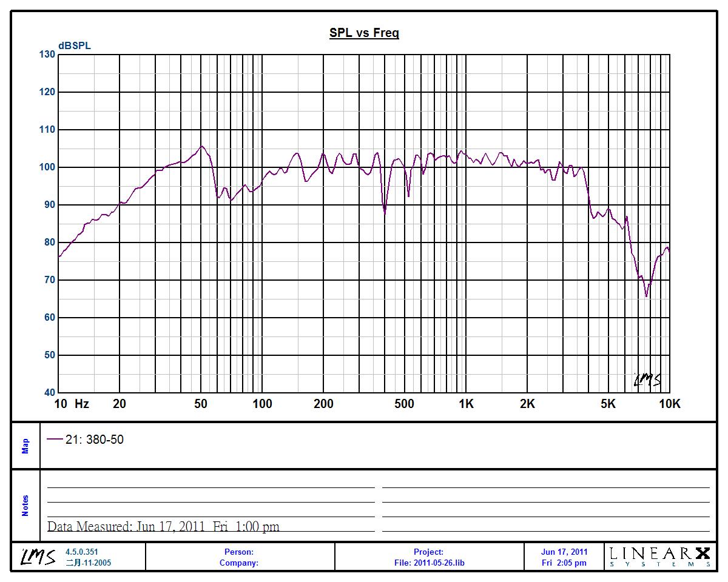The width and height of the screenshot is (728, 582).
Task: Click the Jun 17, 2011 footer date
Action: tap(564, 552)
